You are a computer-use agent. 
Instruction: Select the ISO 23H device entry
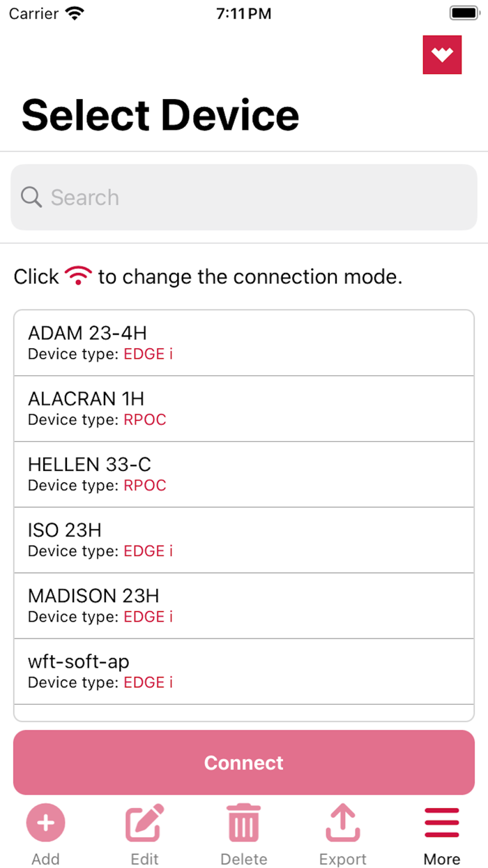coord(243,539)
